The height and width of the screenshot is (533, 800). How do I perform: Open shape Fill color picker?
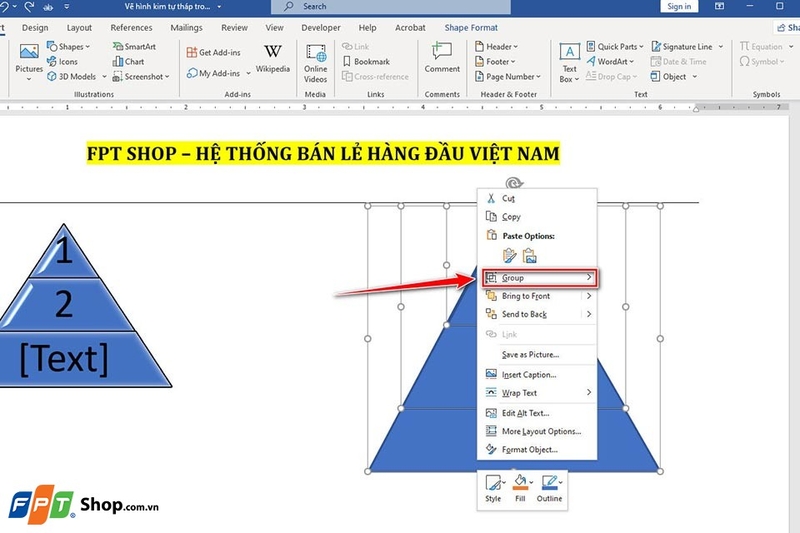[x=520, y=489]
